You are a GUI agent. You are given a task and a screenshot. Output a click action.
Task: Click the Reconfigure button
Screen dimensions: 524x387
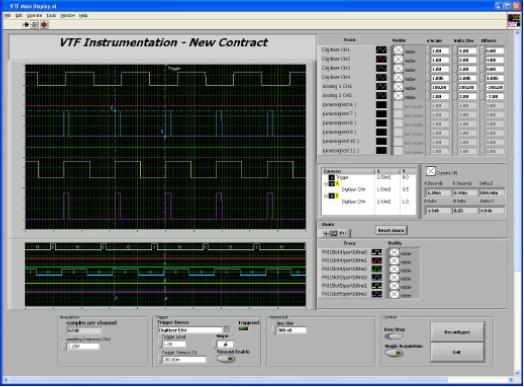[457, 332]
